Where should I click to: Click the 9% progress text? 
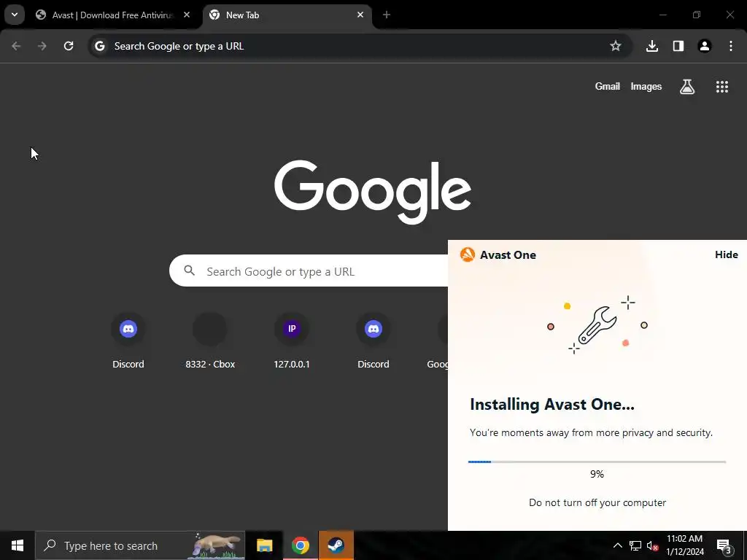[x=597, y=474]
